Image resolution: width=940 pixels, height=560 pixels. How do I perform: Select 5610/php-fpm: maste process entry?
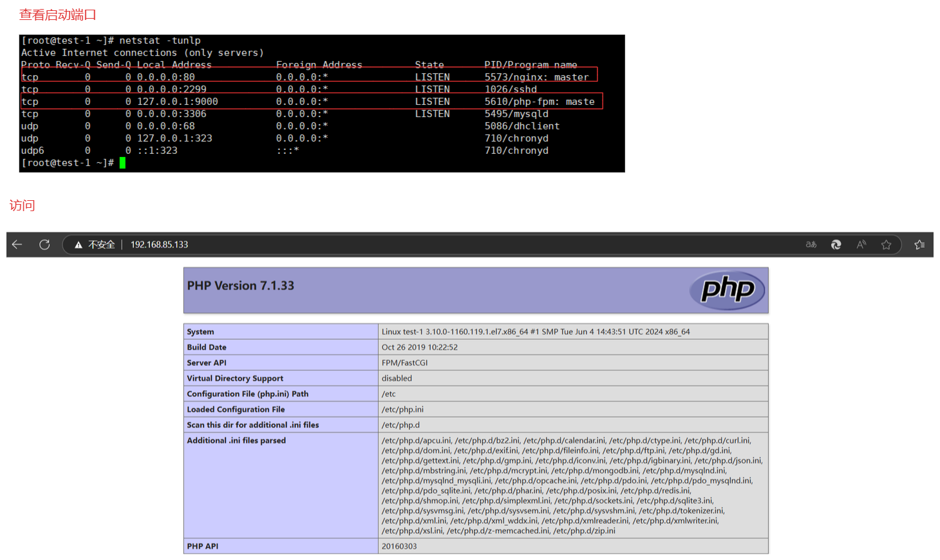(540, 102)
